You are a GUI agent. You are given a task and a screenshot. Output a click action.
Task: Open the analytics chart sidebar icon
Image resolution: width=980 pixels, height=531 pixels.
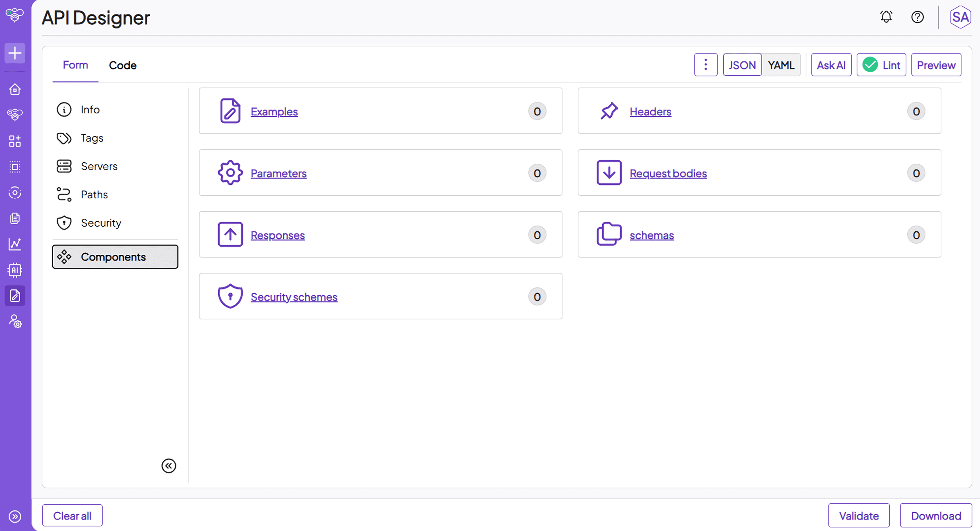[15, 244]
